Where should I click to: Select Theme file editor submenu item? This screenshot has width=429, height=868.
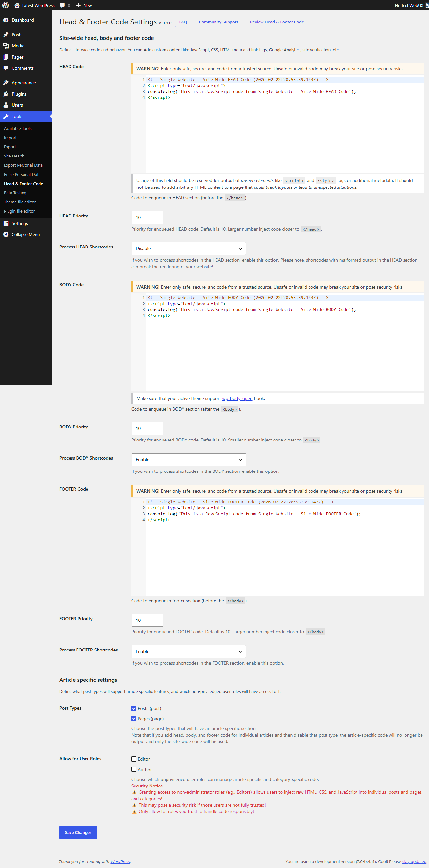20,202
